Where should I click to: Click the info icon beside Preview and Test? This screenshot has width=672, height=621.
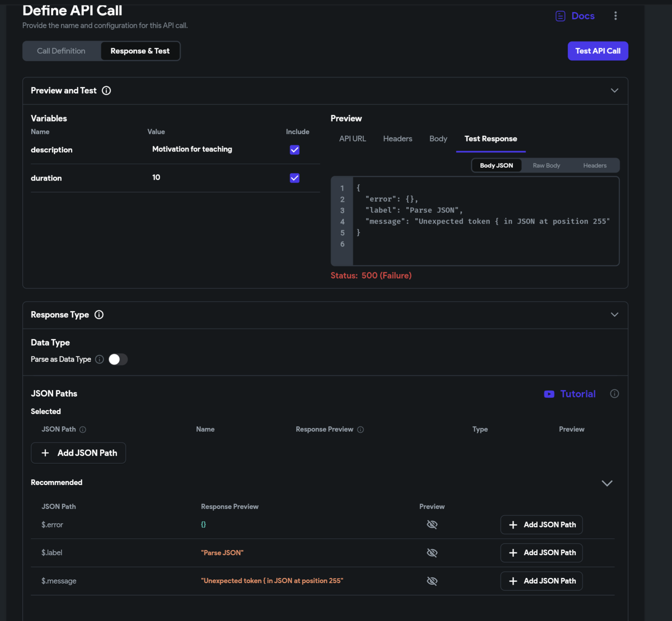[x=106, y=90]
